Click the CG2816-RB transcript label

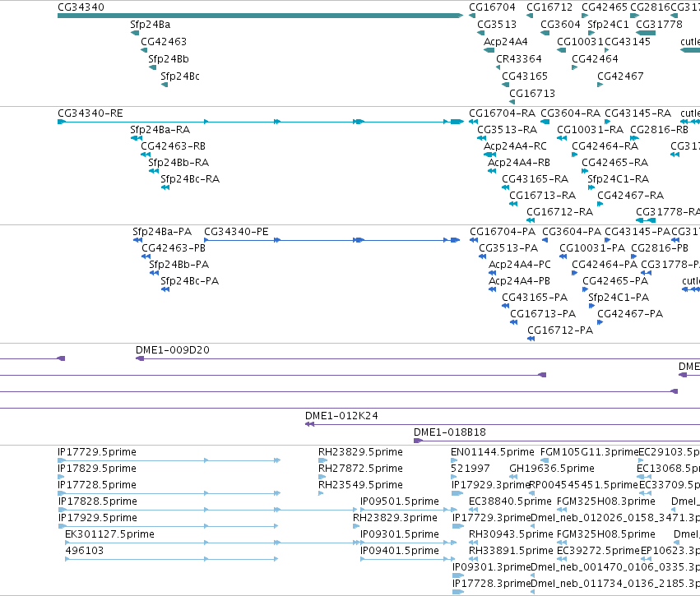tap(659, 130)
